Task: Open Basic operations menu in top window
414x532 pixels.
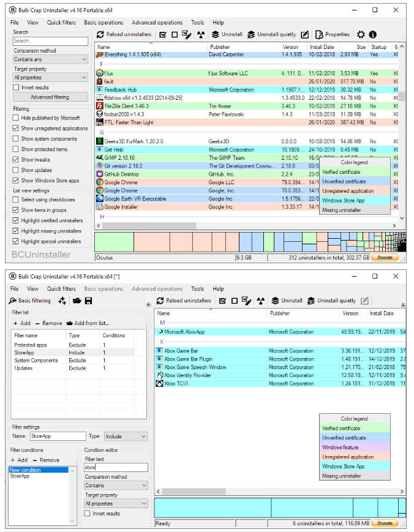Action: point(103,23)
